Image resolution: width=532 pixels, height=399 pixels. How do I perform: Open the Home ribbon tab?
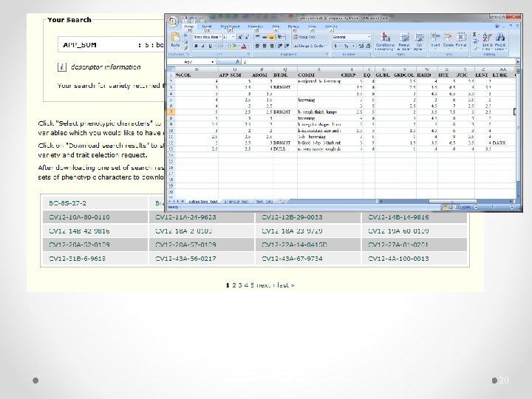coord(189,27)
